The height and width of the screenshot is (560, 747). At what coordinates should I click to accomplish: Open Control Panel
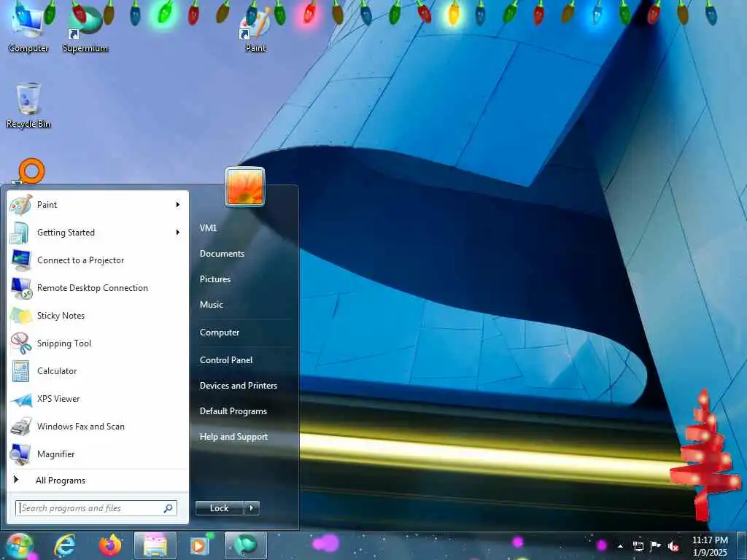click(x=226, y=360)
